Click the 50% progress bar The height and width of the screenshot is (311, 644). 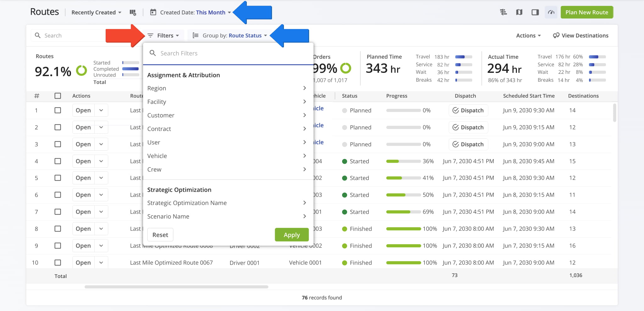click(x=403, y=195)
